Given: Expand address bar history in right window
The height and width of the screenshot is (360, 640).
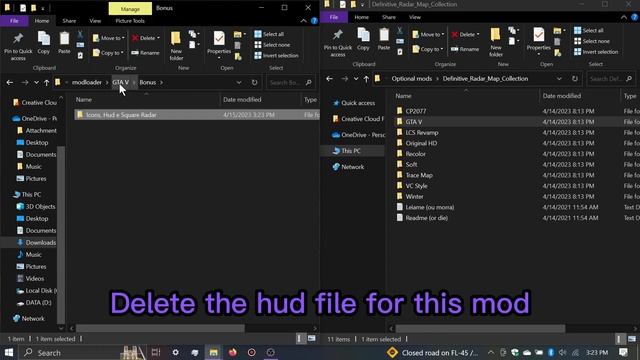Looking at the screenshot, I should click(559, 79).
